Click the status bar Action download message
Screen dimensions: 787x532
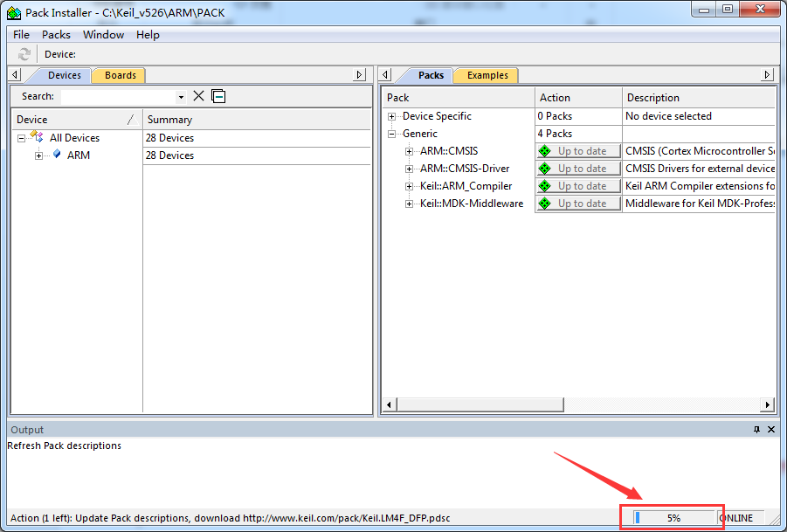pyautogui.click(x=231, y=518)
